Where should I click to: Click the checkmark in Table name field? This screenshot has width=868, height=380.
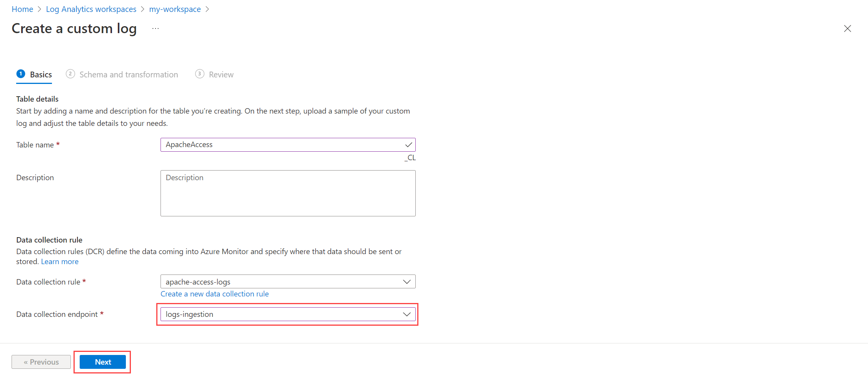pos(408,145)
